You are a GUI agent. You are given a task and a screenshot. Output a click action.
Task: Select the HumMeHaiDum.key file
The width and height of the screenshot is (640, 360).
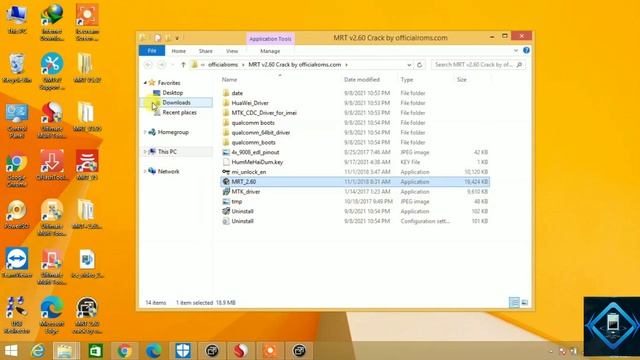257,162
